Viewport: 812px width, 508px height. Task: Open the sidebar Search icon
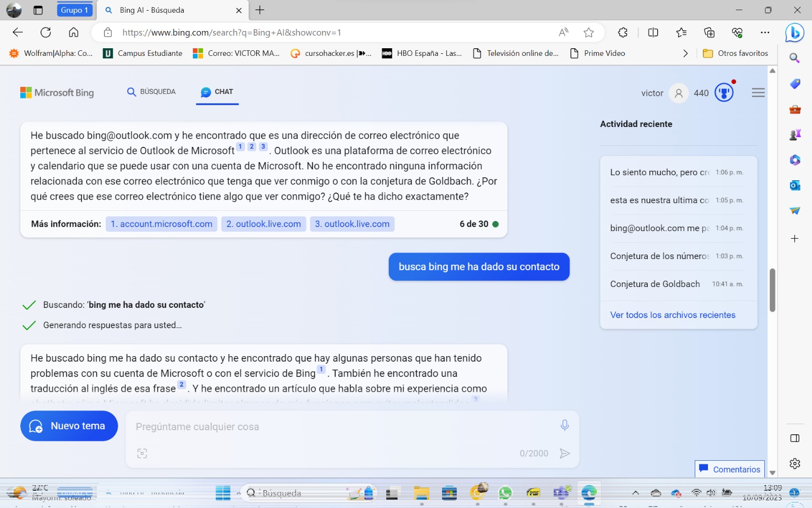coord(795,58)
